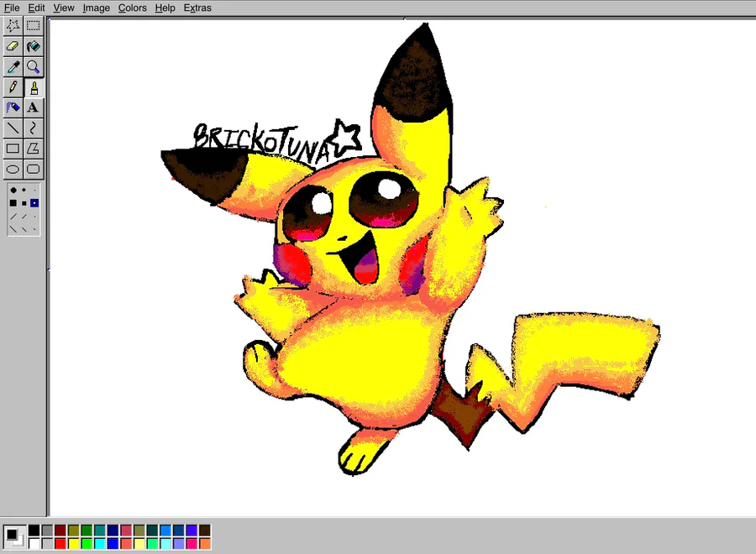Choose the Ellipse tool
The width and height of the screenshot is (756, 554).
click(x=13, y=169)
